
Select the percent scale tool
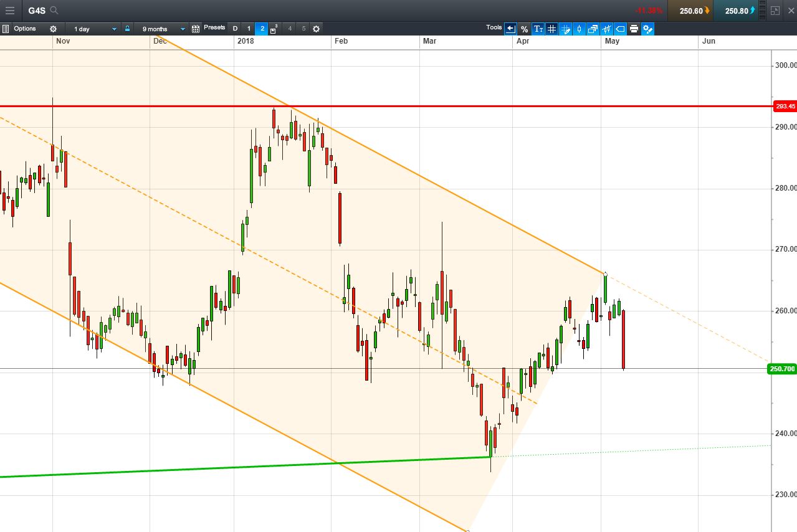(524, 29)
